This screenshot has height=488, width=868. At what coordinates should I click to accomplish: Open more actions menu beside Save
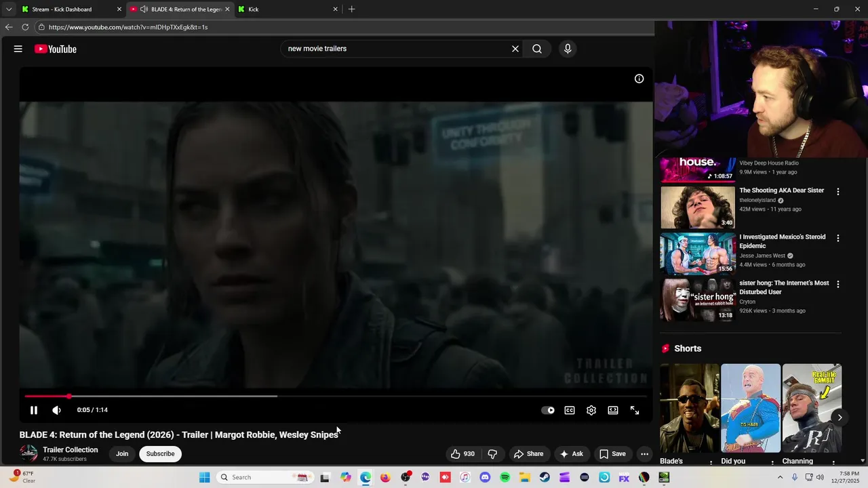(x=645, y=454)
